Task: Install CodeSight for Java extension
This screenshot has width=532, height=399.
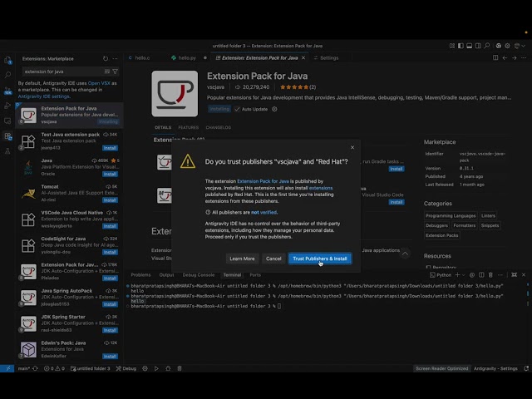Action: click(110, 253)
